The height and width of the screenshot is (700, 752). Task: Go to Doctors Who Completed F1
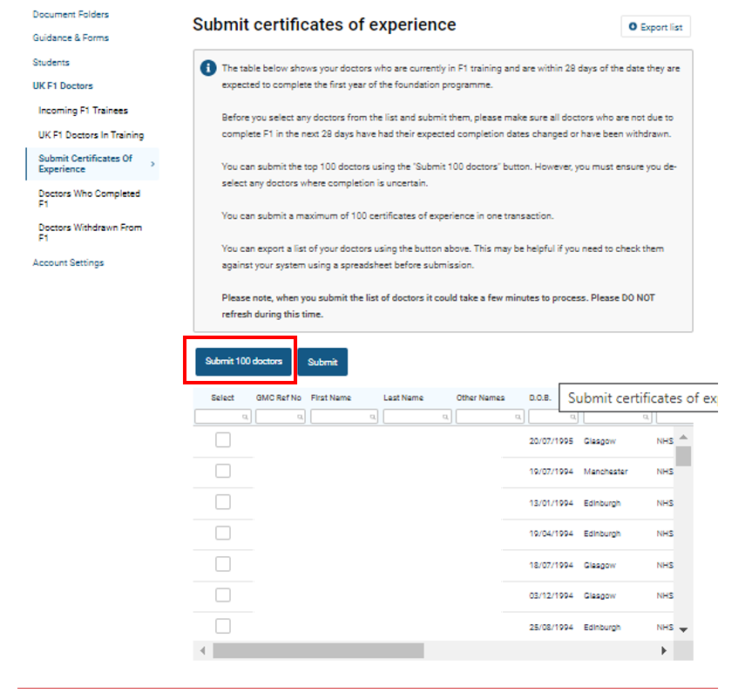tap(89, 199)
